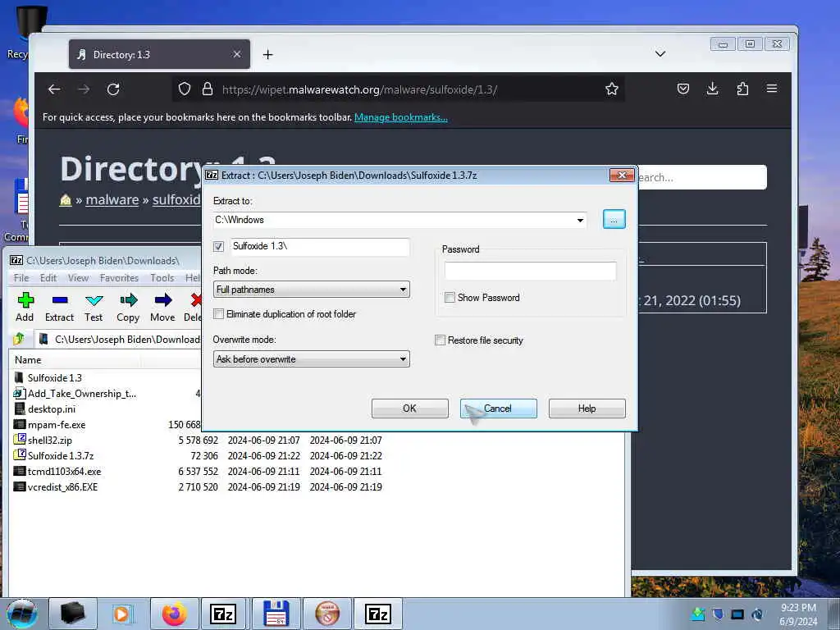This screenshot has height=630, width=840.
Task: Click the padlock site info icon
Action: click(208, 89)
